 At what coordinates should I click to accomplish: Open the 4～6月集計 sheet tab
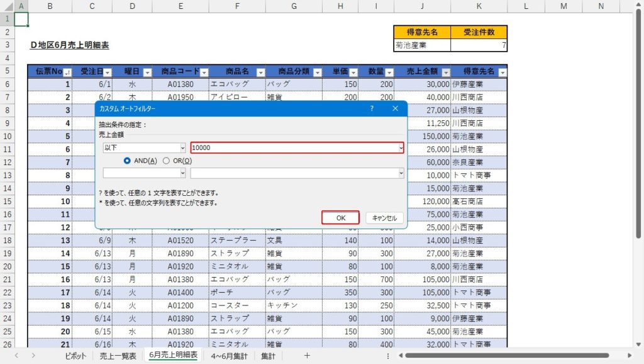tap(230, 356)
